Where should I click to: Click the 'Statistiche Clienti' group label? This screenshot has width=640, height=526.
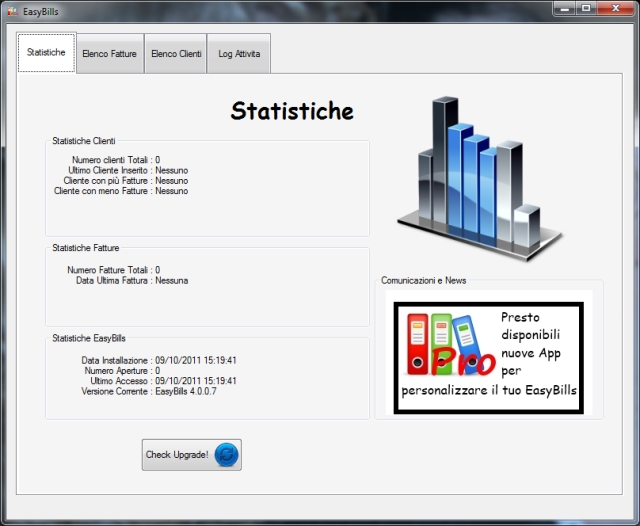[84, 141]
